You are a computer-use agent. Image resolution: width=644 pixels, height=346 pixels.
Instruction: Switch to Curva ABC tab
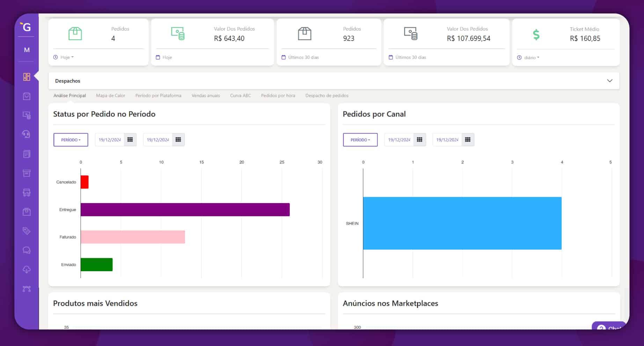pos(240,95)
